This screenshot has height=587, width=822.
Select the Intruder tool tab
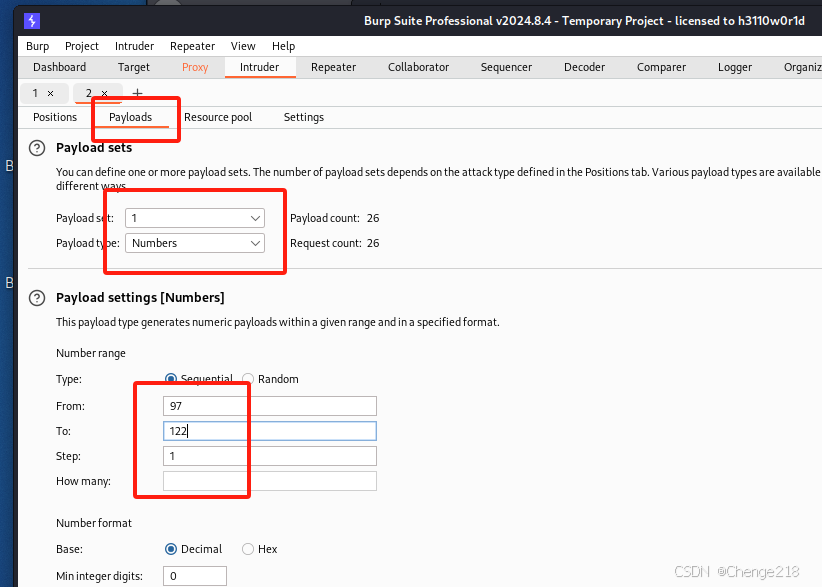pos(259,67)
